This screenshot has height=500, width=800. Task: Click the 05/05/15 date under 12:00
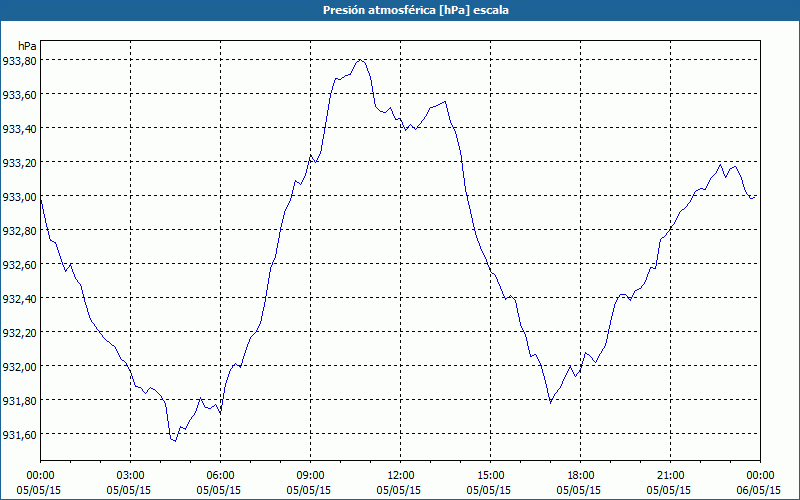398,490
